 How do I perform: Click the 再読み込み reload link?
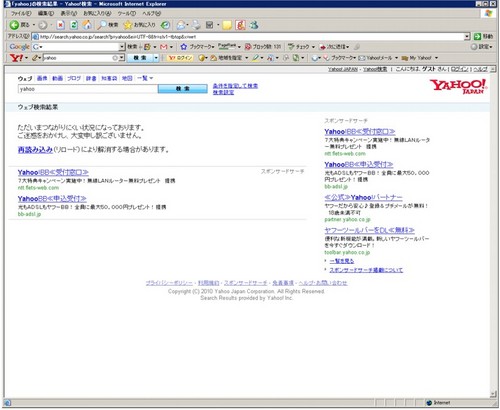pyautogui.click(x=35, y=150)
